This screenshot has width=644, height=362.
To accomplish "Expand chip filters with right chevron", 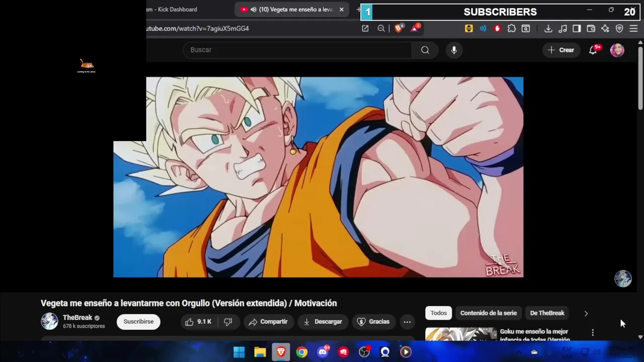I will [586, 313].
